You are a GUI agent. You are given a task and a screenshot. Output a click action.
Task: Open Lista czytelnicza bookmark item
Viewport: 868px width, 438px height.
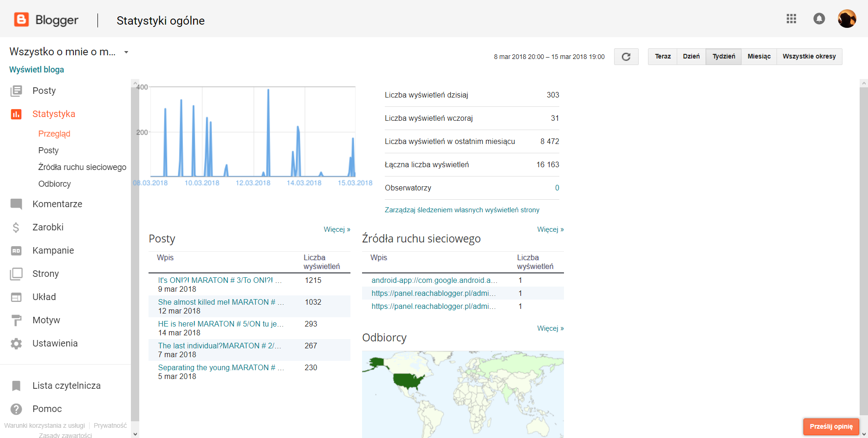[66, 386]
